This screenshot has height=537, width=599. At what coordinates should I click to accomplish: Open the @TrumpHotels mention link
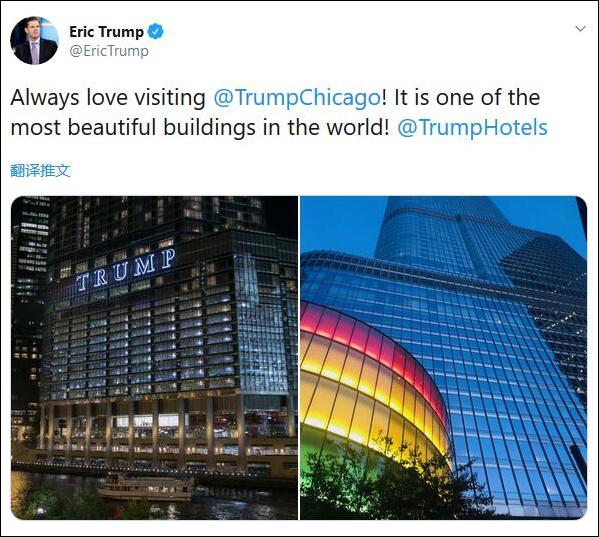point(473,128)
